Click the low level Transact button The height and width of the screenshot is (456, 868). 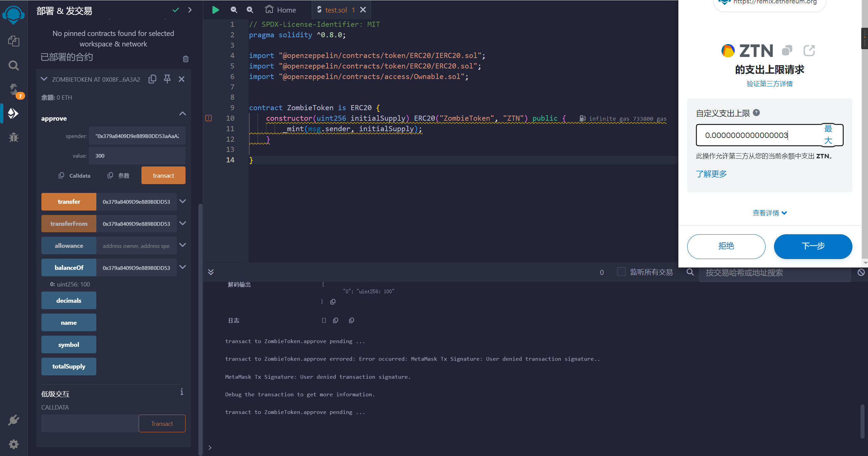(x=162, y=423)
